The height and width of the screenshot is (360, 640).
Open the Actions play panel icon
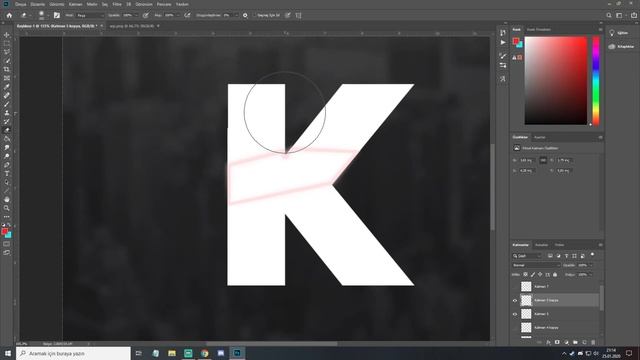pos(503,42)
